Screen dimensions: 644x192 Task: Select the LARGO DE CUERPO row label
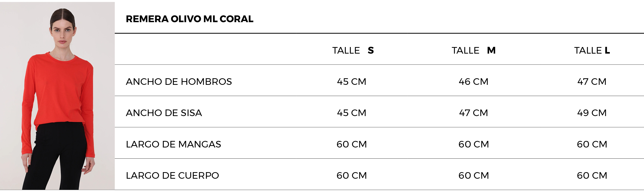tap(173, 175)
